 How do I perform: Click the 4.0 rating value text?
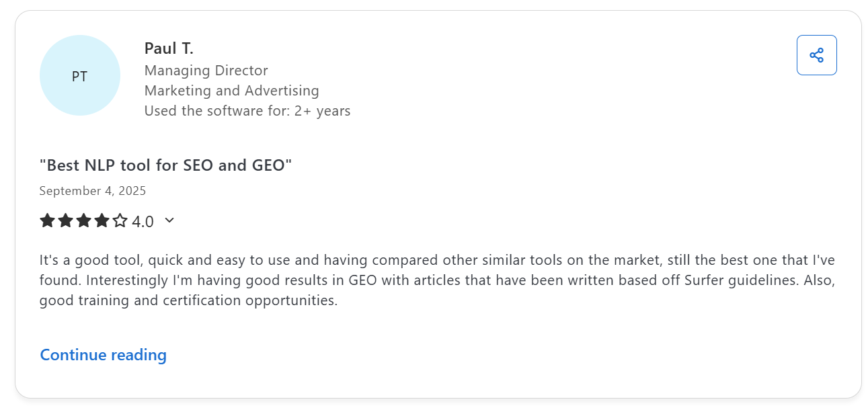(143, 220)
